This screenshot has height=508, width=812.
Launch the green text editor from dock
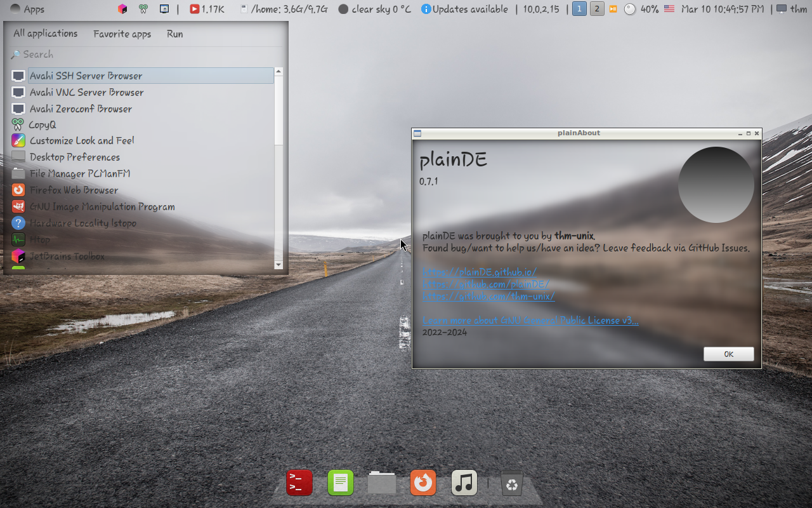click(x=341, y=483)
